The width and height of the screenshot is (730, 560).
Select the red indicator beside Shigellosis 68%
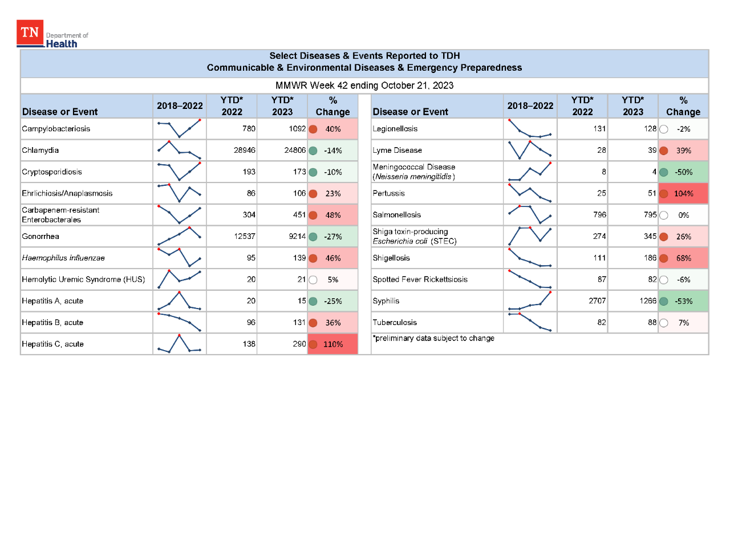click(664, 258)
